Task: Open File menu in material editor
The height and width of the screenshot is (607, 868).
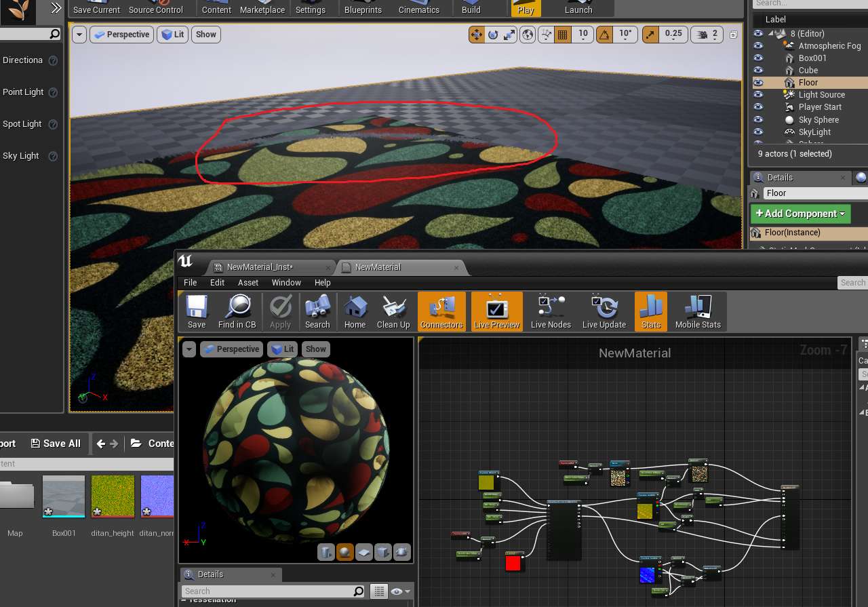Action: tap(191, 283)
